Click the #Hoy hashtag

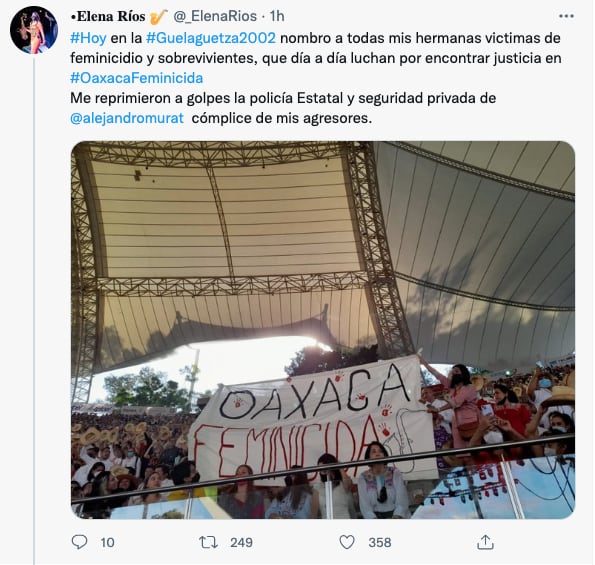[88, 38]
